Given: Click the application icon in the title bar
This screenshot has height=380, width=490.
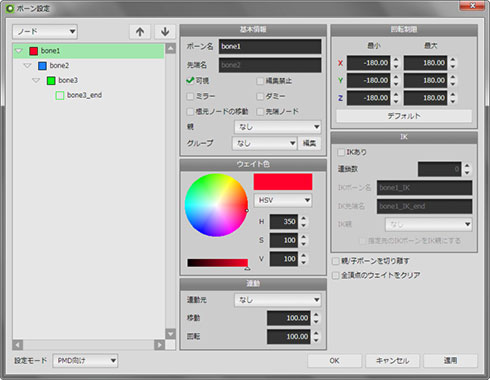Looking at the screenshot, I should point(10,8).
